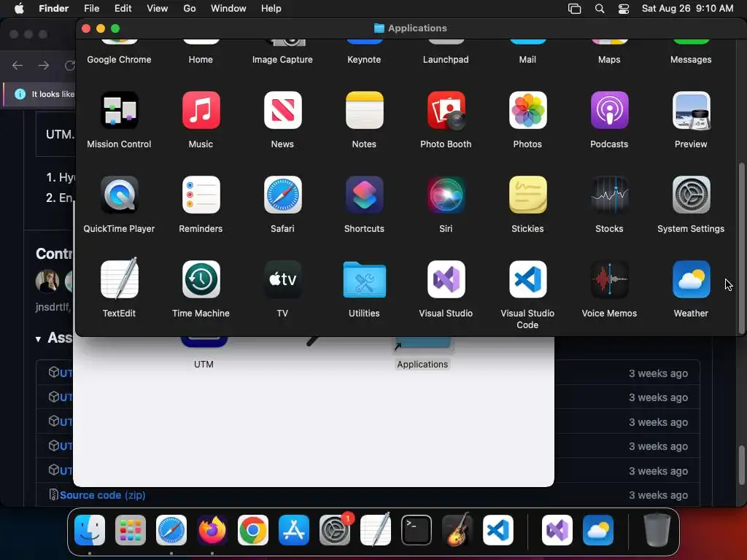Select the Photos app icon
The width and height of the screenshot is (747, 560).
pyautogui.click(x=528, y=111)
